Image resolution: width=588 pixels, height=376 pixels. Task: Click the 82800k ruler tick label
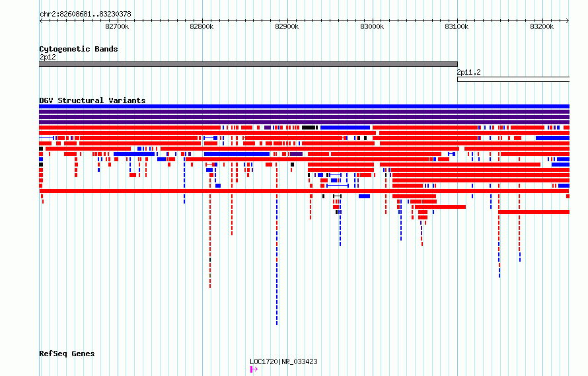[x=202, y=26]
